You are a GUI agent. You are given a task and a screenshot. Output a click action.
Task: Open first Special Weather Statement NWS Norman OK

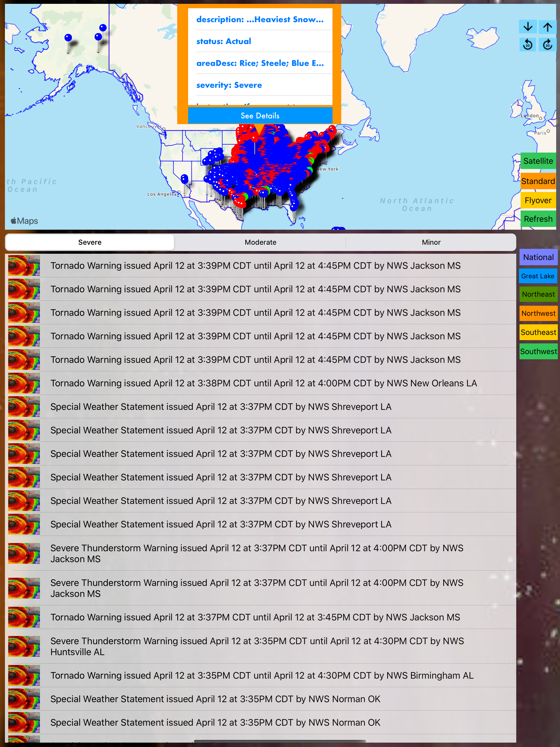click(x=260, y=699)
